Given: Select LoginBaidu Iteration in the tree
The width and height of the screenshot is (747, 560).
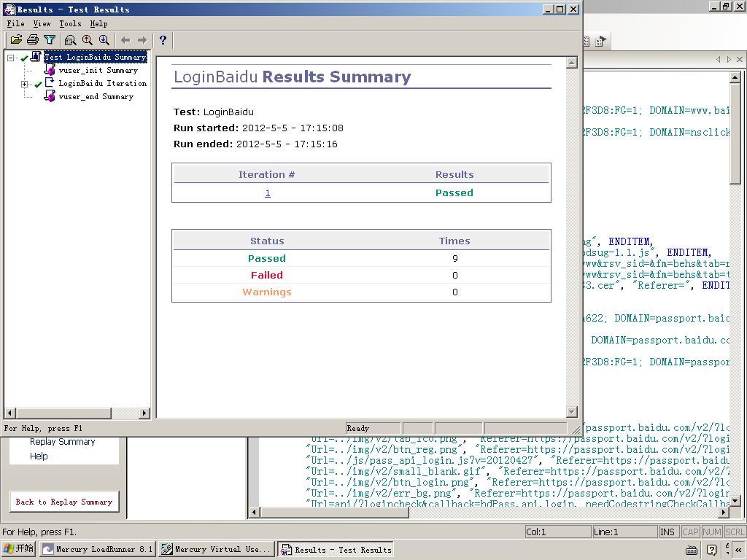Looking at the screenshot, I should tap(102, 83).
